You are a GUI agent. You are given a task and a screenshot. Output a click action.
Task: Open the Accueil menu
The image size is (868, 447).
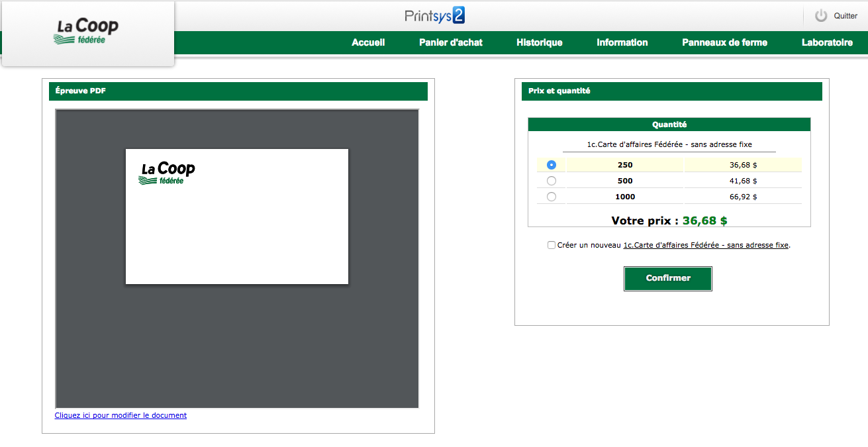pyautogui.click(x=368, y=42)
